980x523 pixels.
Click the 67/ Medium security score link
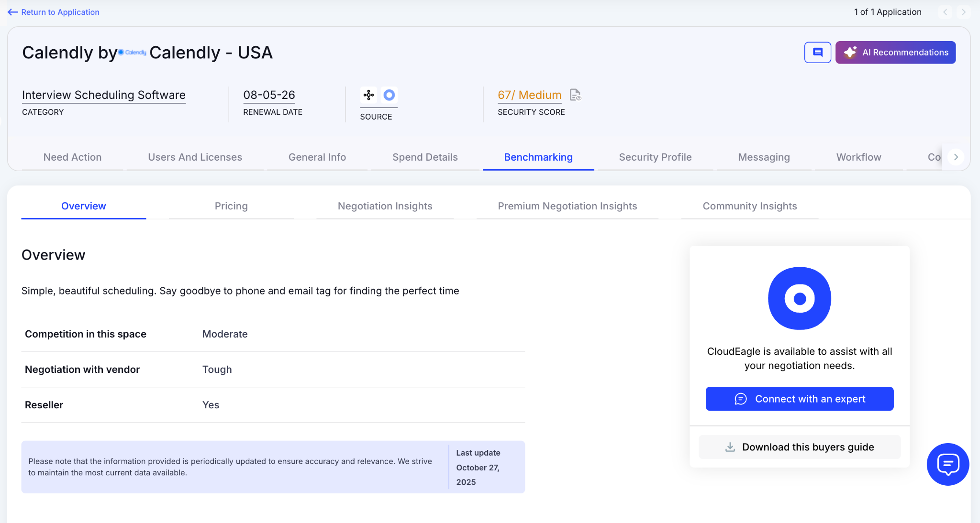click(x=529, y=95)
